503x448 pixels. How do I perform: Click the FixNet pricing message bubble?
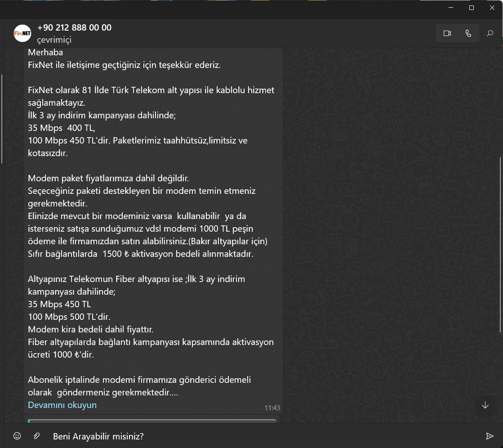(153, 225)
